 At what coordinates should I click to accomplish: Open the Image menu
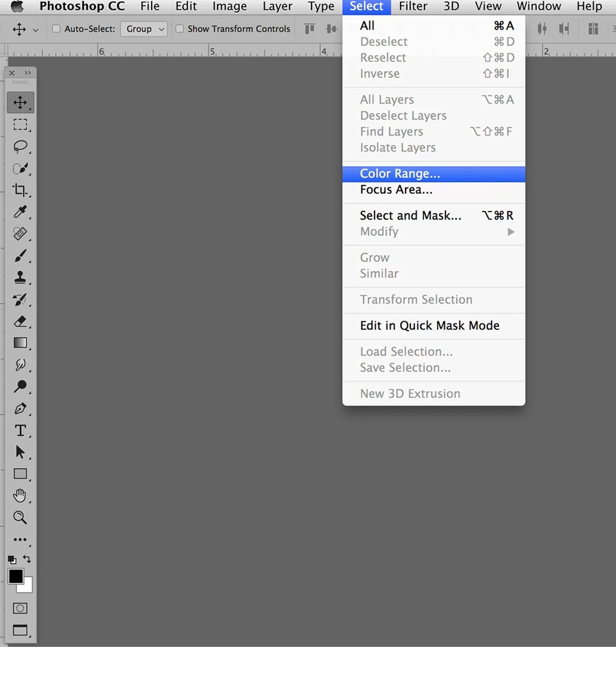230,6
